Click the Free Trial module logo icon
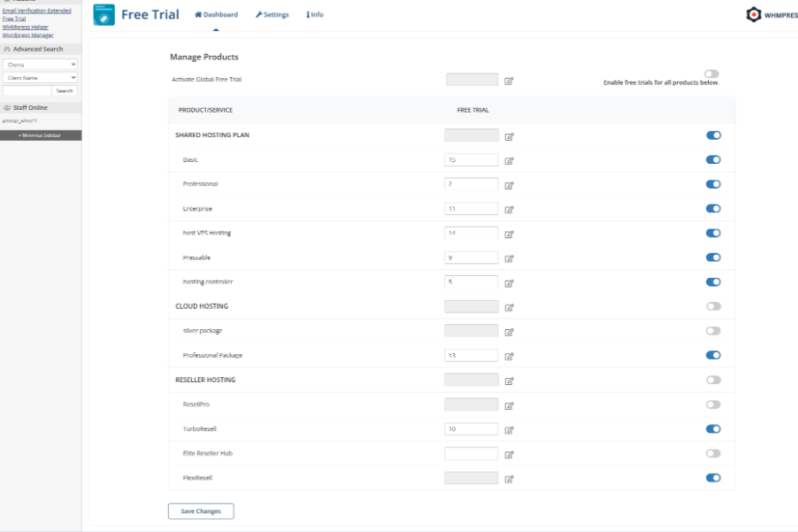 click(104, 15)
